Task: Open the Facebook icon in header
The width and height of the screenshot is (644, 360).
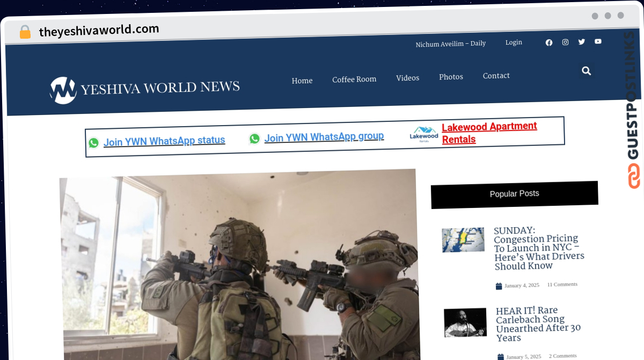Action: click(548, 42)
